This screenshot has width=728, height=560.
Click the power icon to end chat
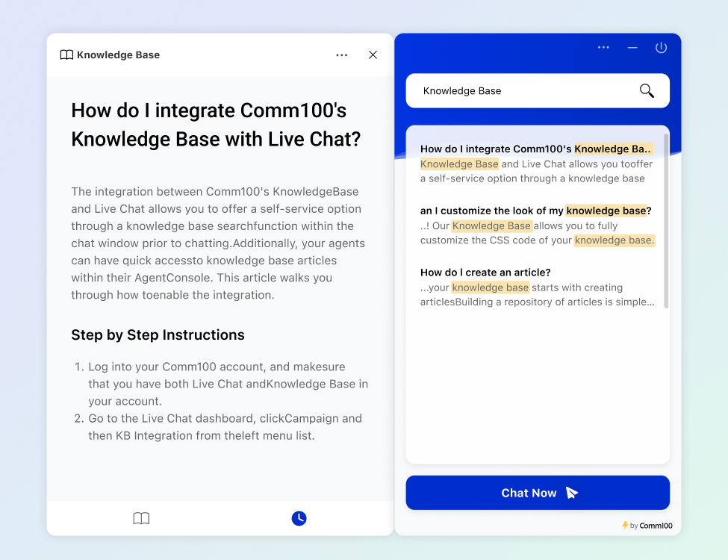pyautogui.click(x=661, y=47)
